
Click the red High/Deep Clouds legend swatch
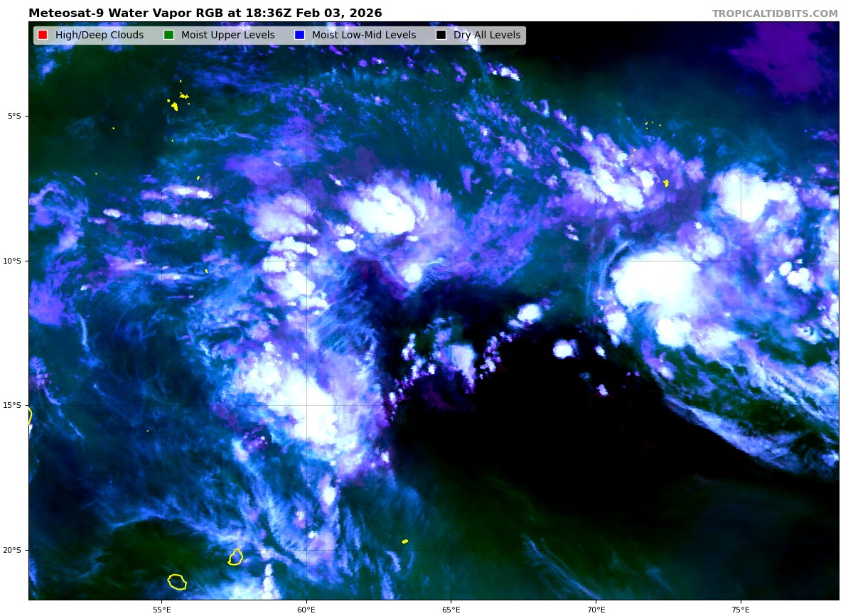click(x=43, y=36)
